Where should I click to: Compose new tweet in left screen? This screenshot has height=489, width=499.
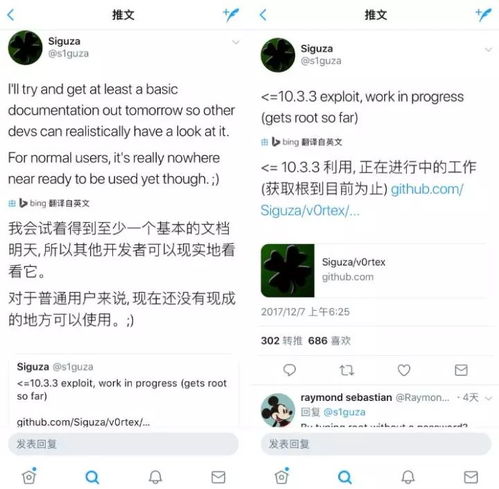click(231, 15)
